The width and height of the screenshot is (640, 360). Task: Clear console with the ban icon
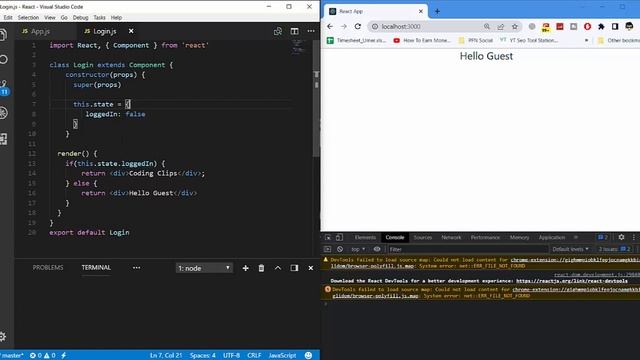pyautogui.click(x=340, y=249)
